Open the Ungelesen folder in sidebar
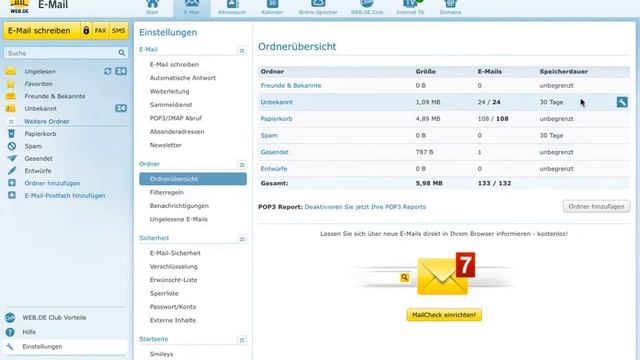The height and width of the screenshot is (360, 640). click(40, 71)
